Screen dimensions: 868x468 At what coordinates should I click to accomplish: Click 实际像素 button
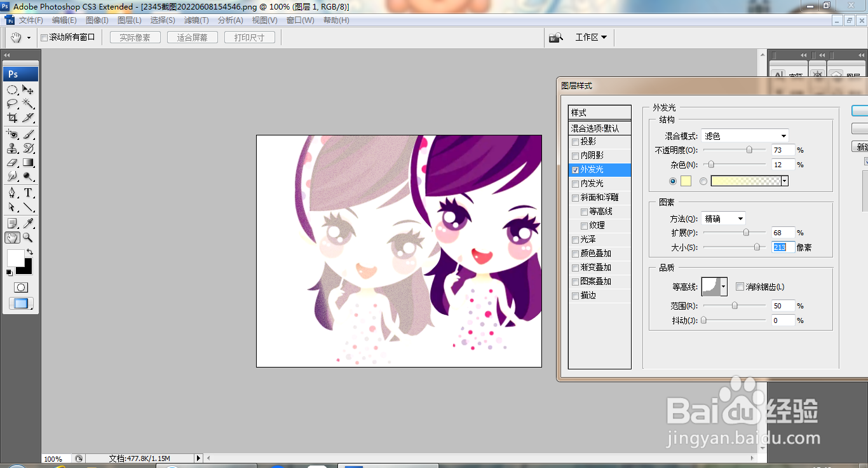(135, 38)
